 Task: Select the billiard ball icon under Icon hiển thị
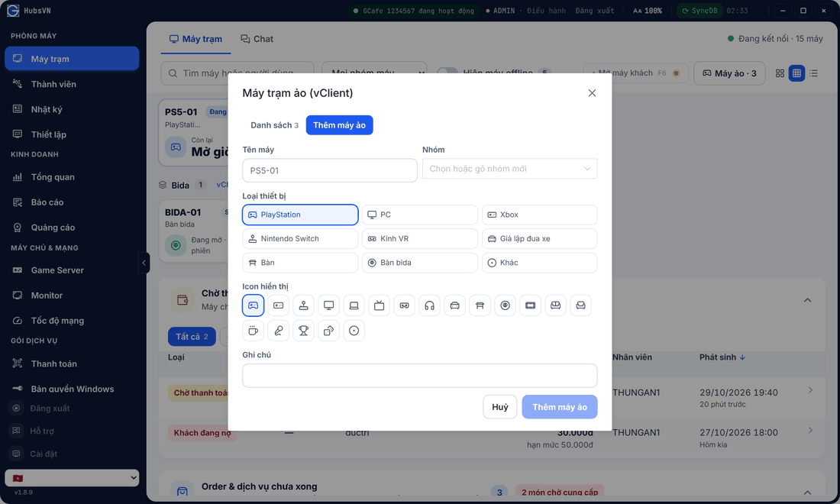[x=506, y=305]
